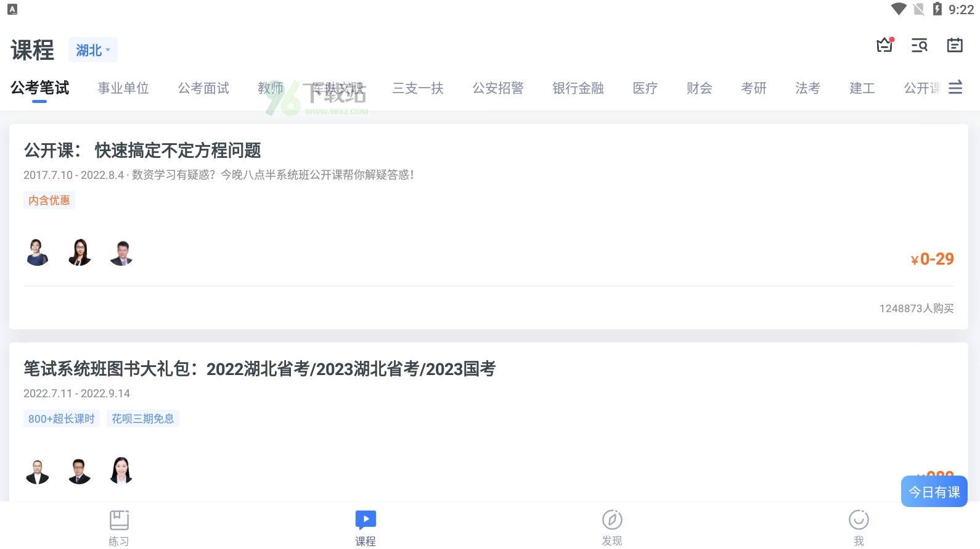View the female teacher avatar in 笔试系统班

[x=121, y=471]
